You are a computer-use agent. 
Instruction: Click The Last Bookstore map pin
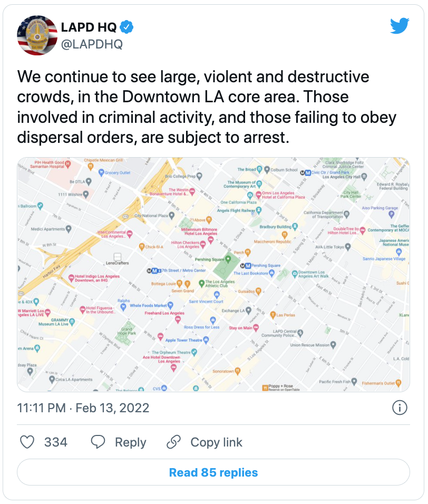pyautogui.click(x=271, y=273)
